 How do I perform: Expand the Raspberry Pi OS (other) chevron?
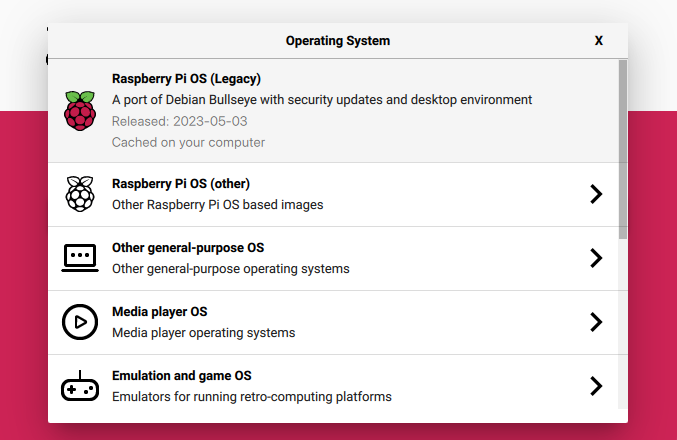pos(596,194)
